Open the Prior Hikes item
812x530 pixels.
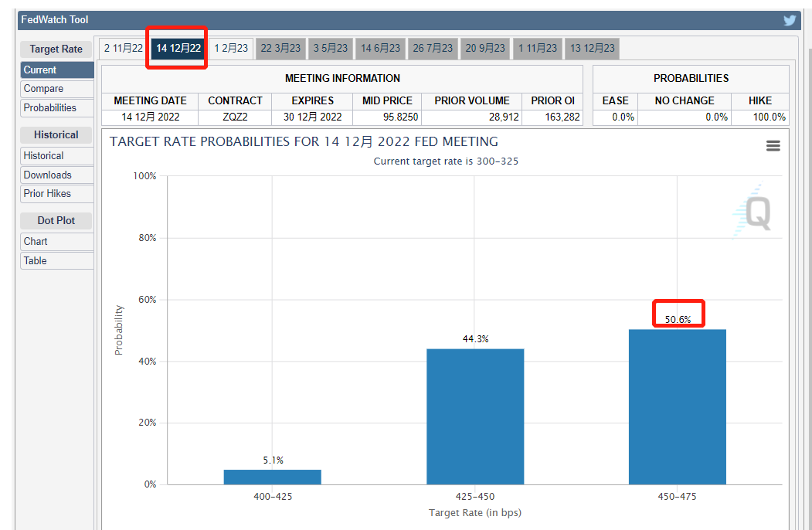click(x=57, y=194)
